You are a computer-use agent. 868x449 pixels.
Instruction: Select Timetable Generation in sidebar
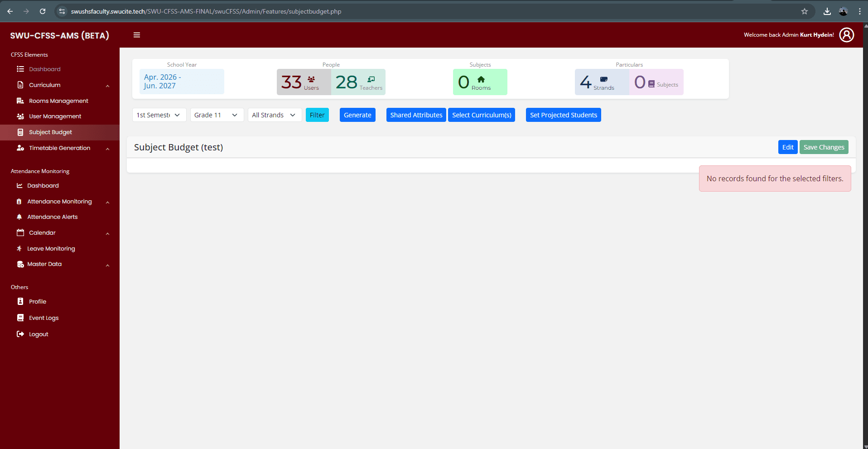pos(59,148)
